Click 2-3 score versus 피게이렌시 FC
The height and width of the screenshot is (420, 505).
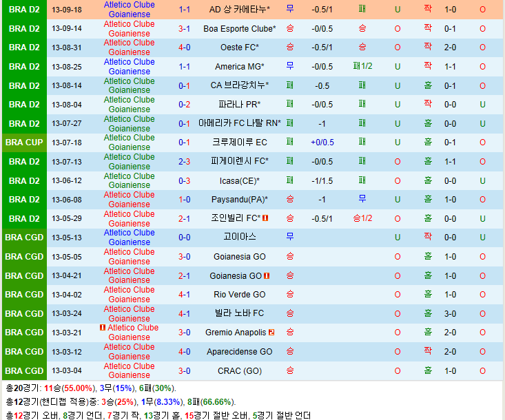pos(184,161)
